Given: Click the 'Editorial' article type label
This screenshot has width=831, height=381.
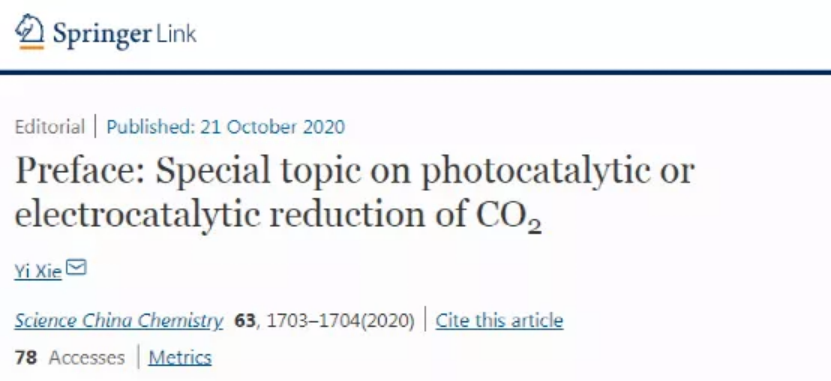Looking at the screenshot, I should (50, 127).
